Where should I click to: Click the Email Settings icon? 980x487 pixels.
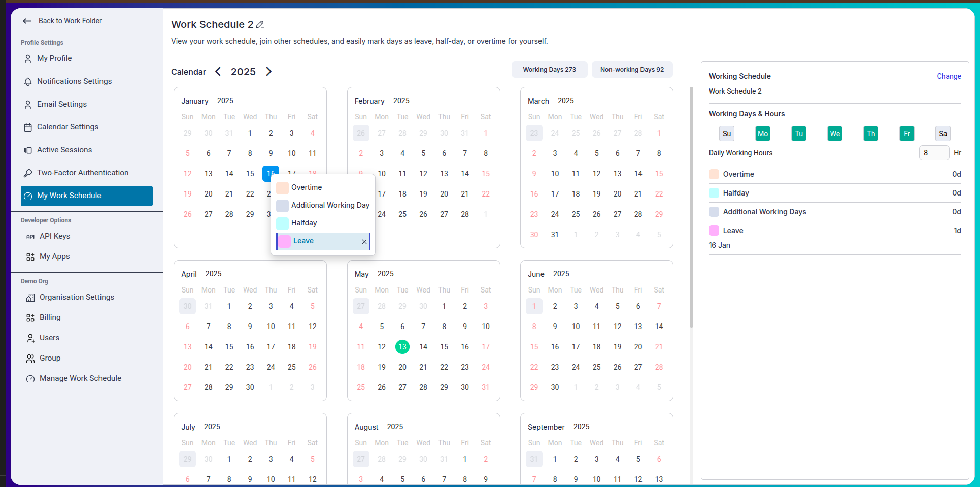[x=28, y=105]
